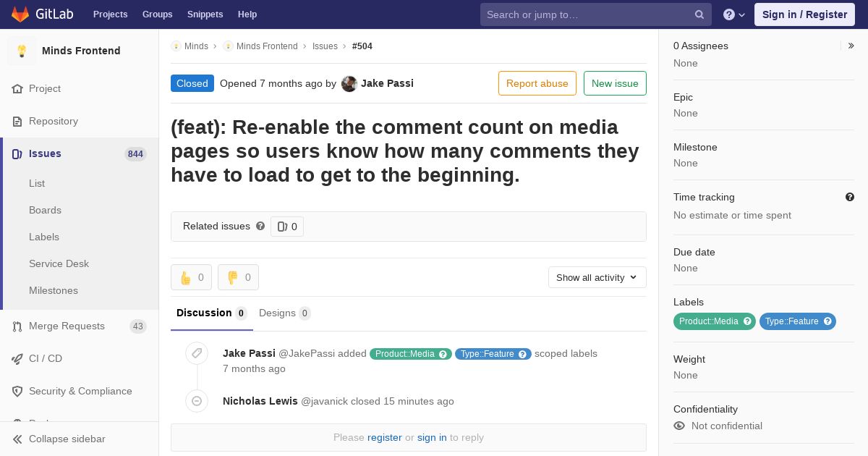Click the help icon on sidebar Product::Media label

[x=747, y=321]
